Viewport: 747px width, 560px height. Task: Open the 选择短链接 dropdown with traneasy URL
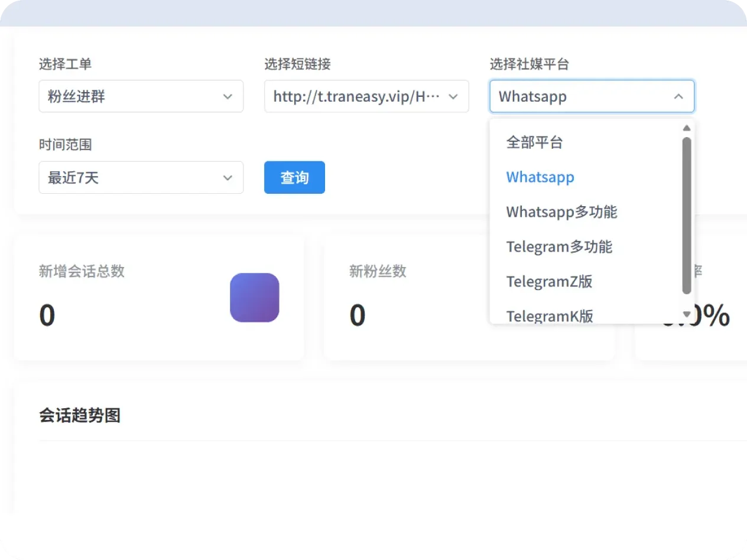pos(366,96)
